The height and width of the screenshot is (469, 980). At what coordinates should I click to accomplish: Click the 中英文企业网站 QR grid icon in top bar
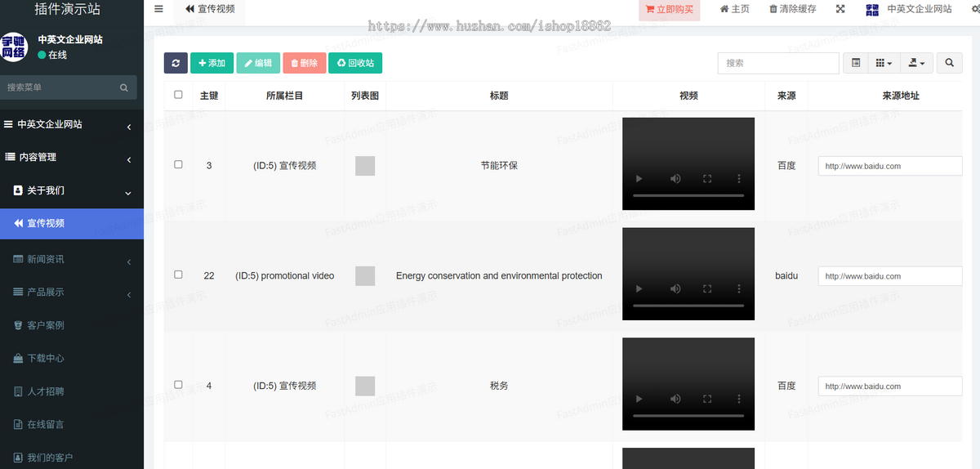pyautogui.click(x=872, y=10)
